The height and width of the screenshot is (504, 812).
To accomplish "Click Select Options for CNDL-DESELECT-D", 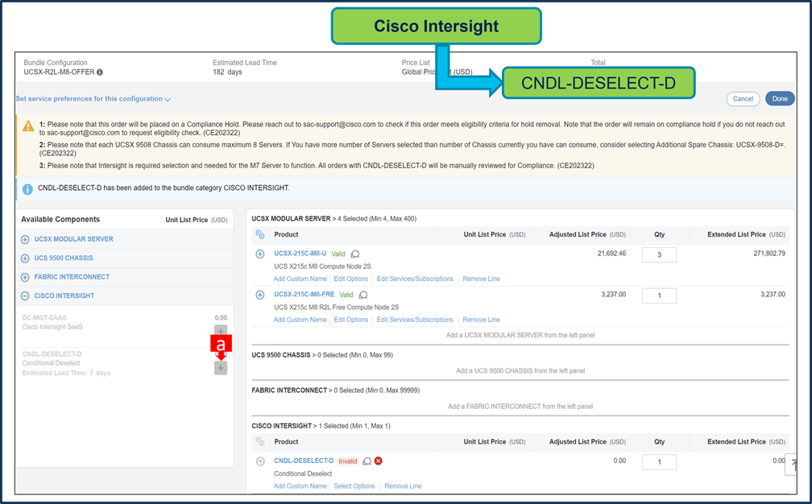I will click(354, 486).
